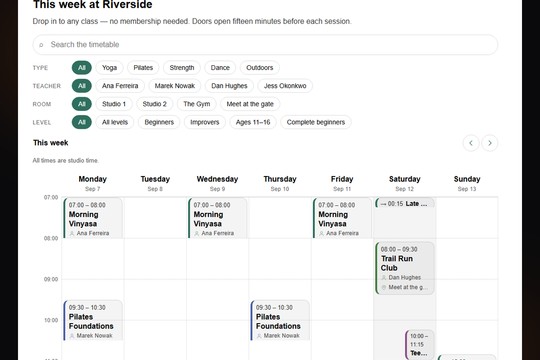Filter classes by Strength type
The image size is (540, 360).
[x=182, y=68]
